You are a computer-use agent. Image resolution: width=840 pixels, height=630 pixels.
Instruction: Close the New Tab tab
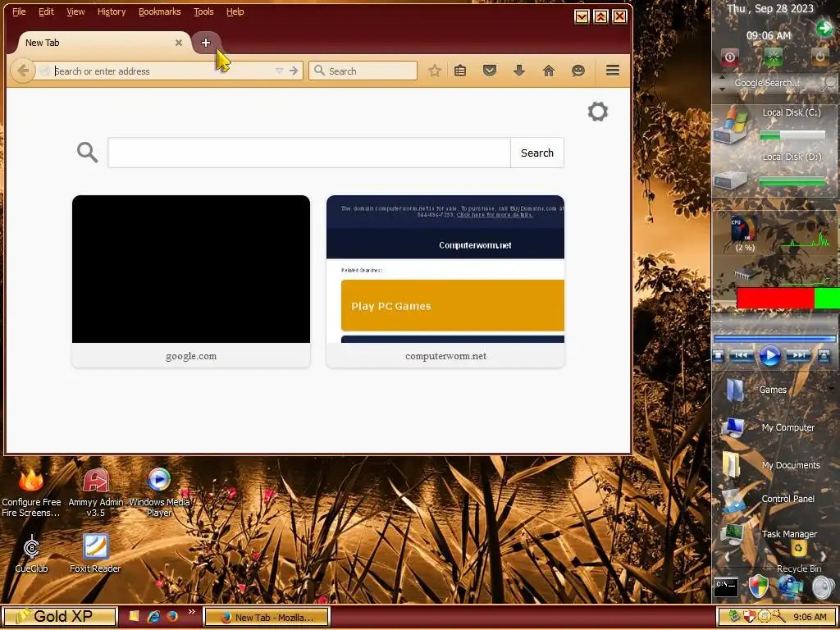[x=178, y=43]
